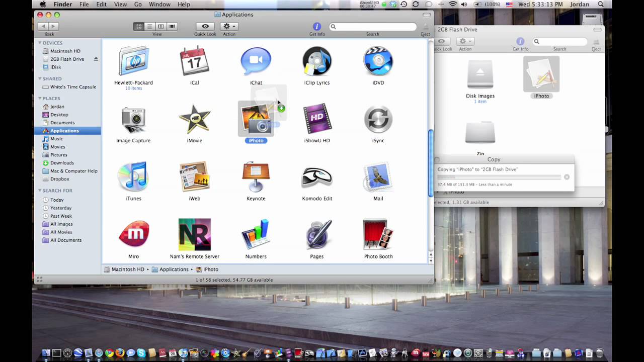Switch to icon view mode
The image size is (644, 362).
[x=138, y=26]
